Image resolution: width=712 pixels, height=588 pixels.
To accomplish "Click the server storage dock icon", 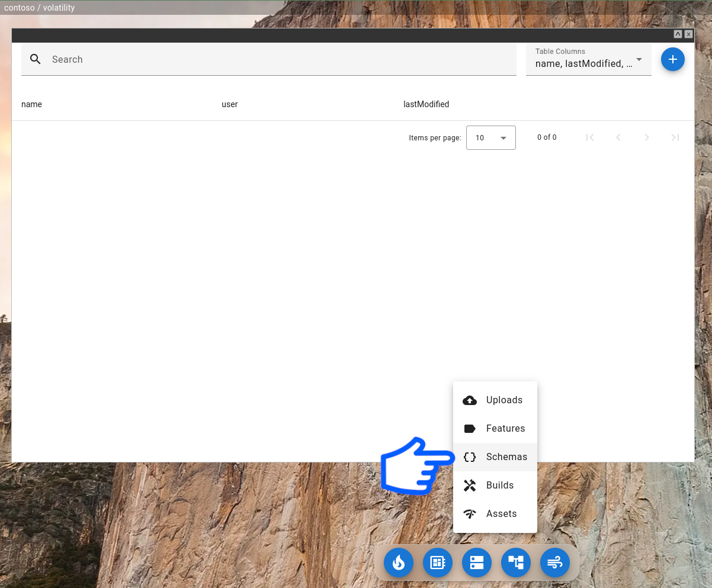I will [x=477, y=563].
